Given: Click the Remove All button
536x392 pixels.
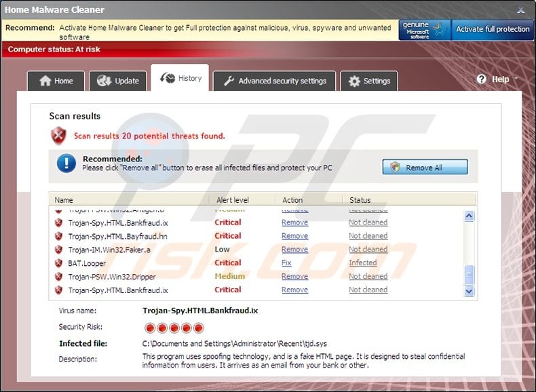Looking at the screenshot, I should point(425,167).
